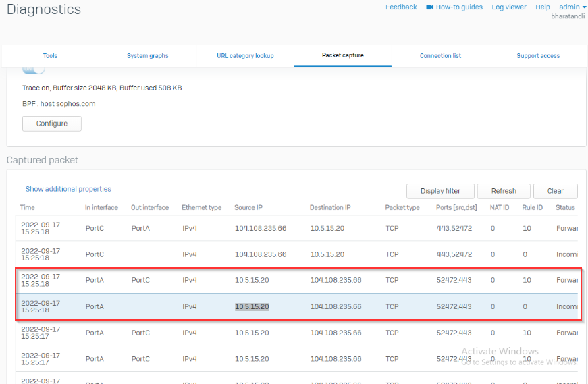Click the Ethernet type column header
Screen dimensions: 588x384
pos(202,207)
